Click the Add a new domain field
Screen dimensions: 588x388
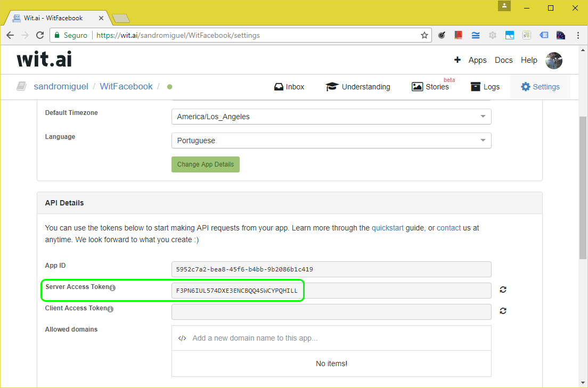click(x=331, y=338)
